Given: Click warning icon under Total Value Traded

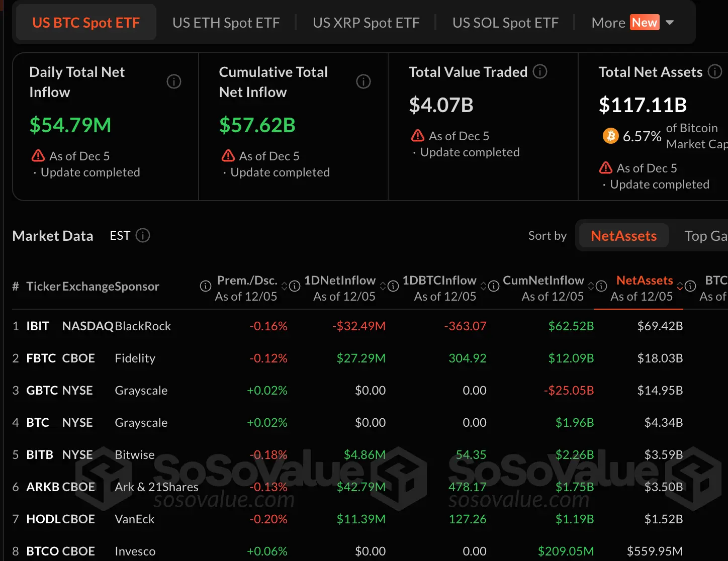Looking at the screenshot, I should pos(418,135).
